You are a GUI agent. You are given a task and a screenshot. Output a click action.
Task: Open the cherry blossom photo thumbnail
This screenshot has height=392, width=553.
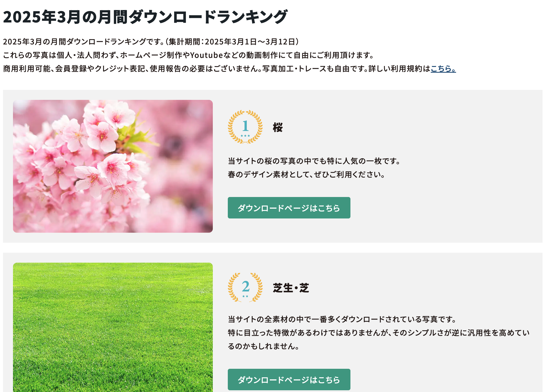(113, 166)
